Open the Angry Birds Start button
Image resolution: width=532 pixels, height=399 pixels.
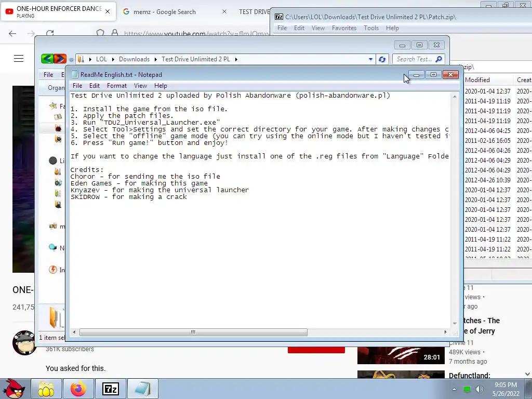(x=14, y=388)
